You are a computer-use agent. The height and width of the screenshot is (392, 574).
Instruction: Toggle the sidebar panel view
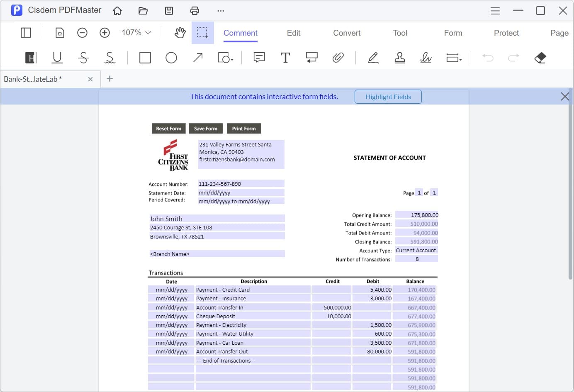coord(26,32)
